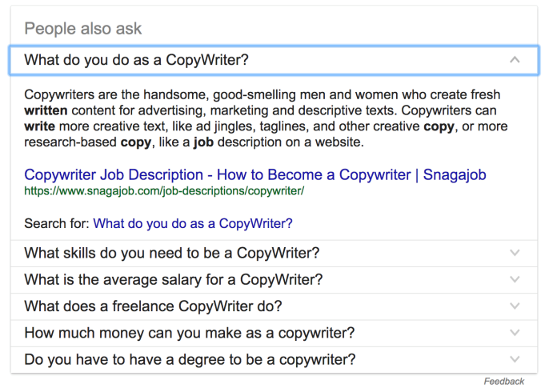Screen dimensions: 549x392
Task: Click down arrow next to the average salary question
Action: pyautogui.click(x=515, y=280)
